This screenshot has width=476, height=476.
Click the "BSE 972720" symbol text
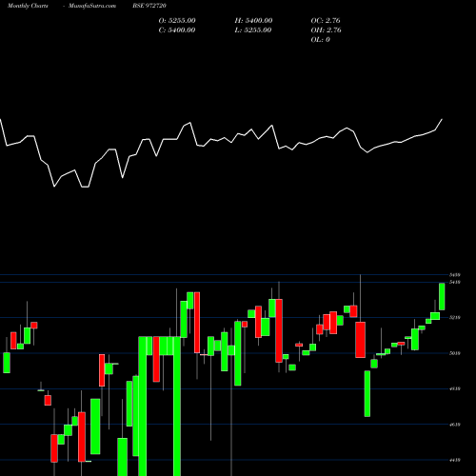(149, 6)
